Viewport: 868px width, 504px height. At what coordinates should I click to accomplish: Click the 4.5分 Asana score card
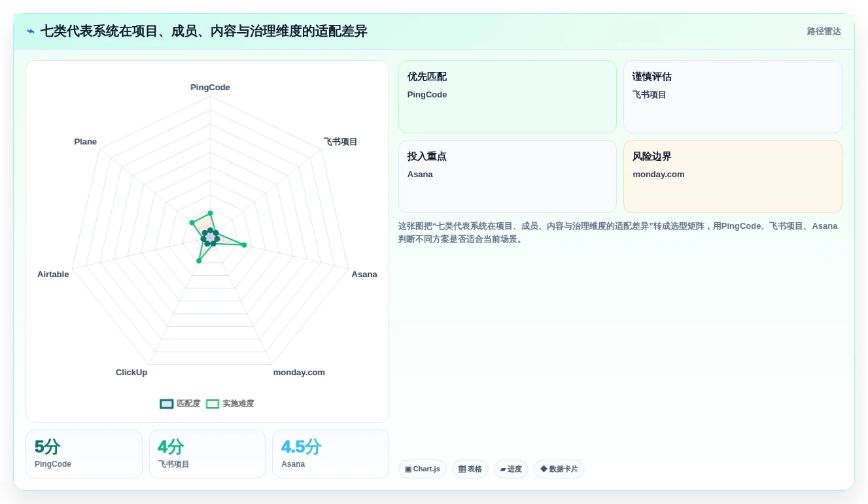coord(330,454)
